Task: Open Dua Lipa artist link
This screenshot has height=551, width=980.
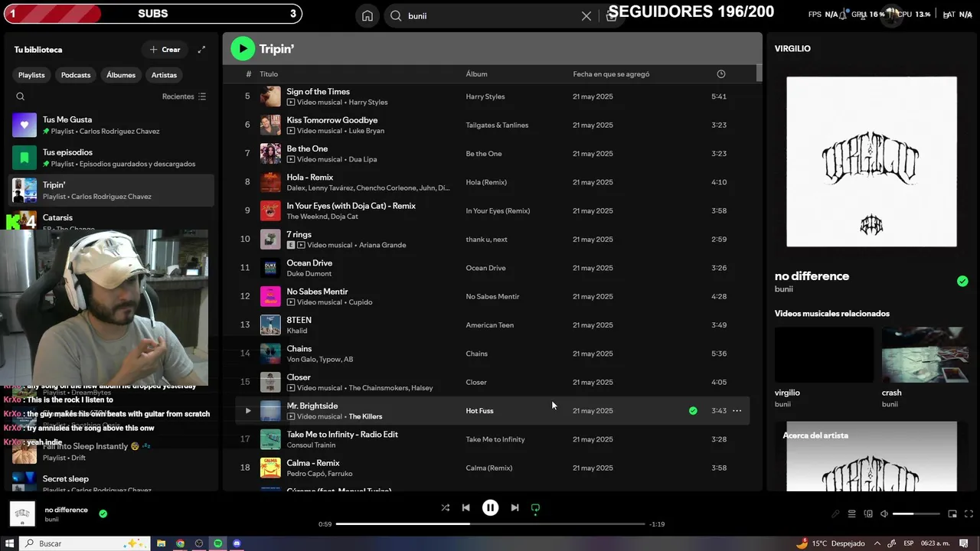Action: (363, 159)
